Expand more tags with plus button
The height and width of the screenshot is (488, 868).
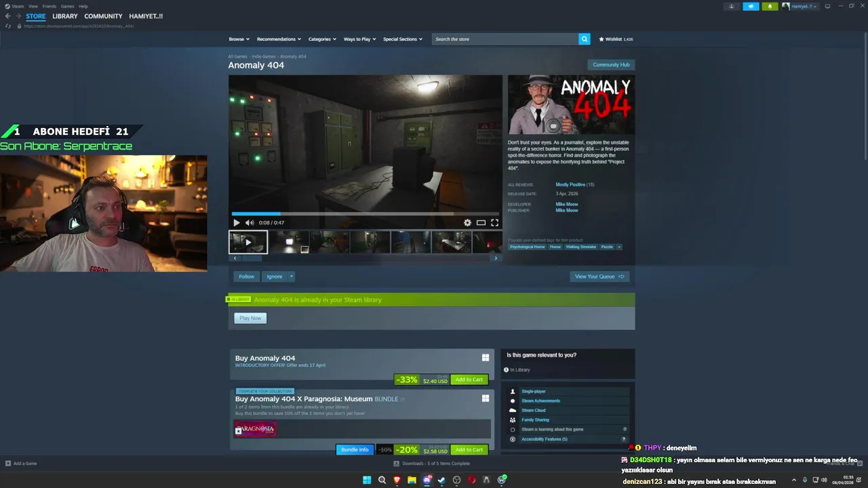(x=618, y=247)
